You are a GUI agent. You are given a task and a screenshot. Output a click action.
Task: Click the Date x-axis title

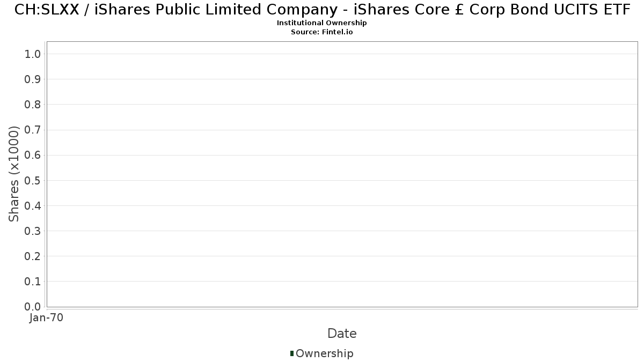[x=342, y=334]
